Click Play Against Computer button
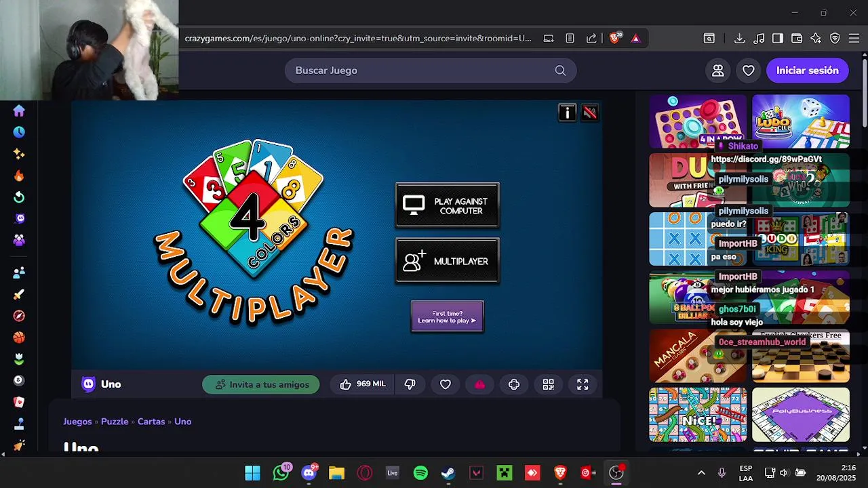This screenshot has height=488, width=868. 448,205
